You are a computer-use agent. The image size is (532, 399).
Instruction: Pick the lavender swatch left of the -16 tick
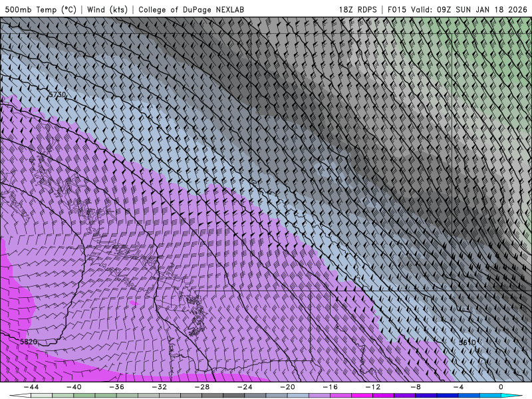click(x=320, y=396)
